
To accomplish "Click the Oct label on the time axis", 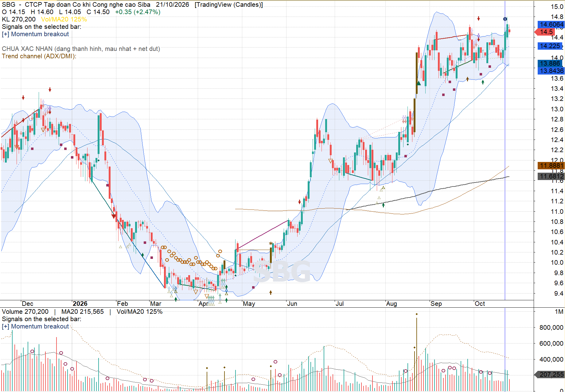I will [480, 304].
